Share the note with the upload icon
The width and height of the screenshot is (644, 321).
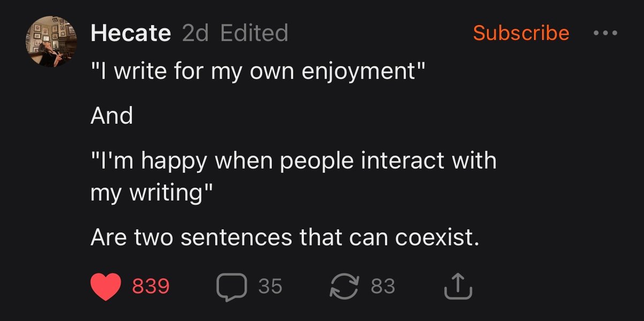[x=459, y=287]
